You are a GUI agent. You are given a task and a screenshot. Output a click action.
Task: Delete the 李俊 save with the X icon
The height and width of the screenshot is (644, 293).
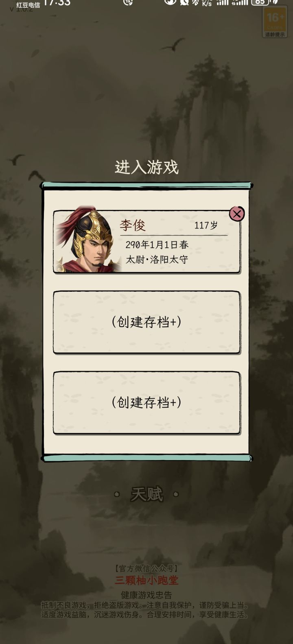(x=237, y=214)
